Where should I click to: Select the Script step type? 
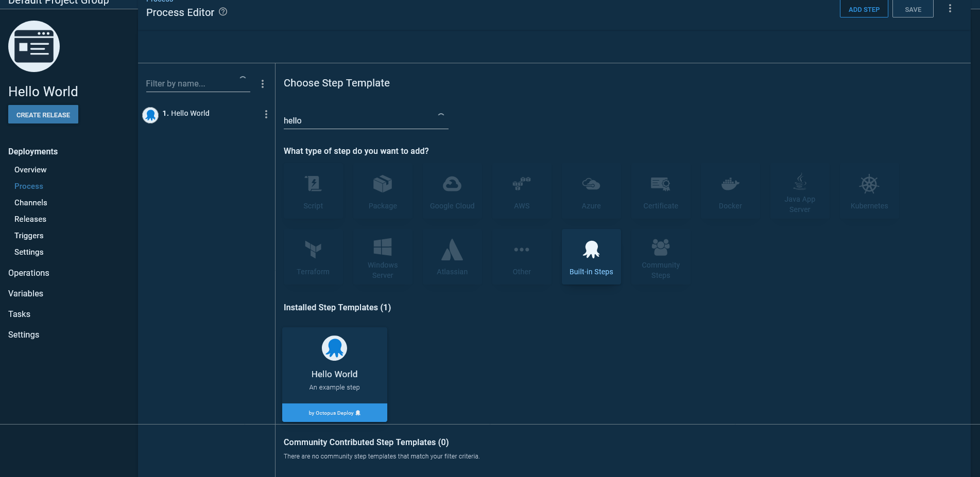tap(313, 191)
